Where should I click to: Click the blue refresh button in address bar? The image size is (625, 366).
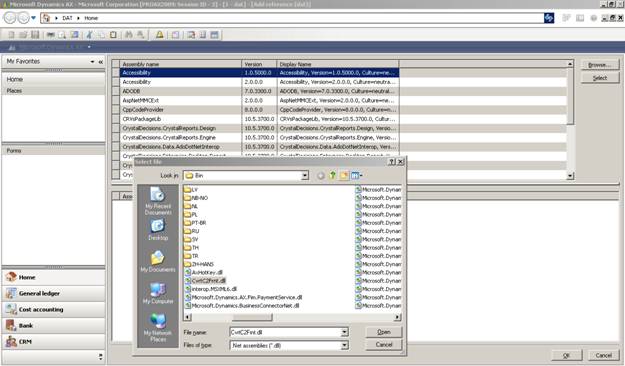[549, 18]
